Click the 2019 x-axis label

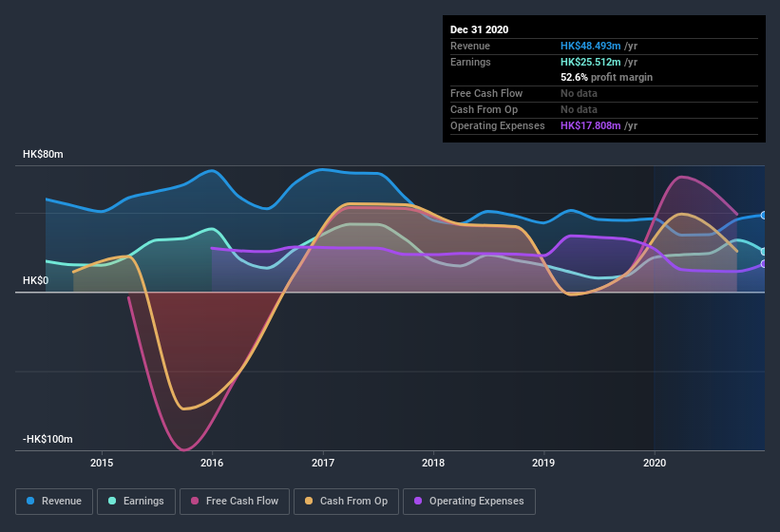click(543, 463)
